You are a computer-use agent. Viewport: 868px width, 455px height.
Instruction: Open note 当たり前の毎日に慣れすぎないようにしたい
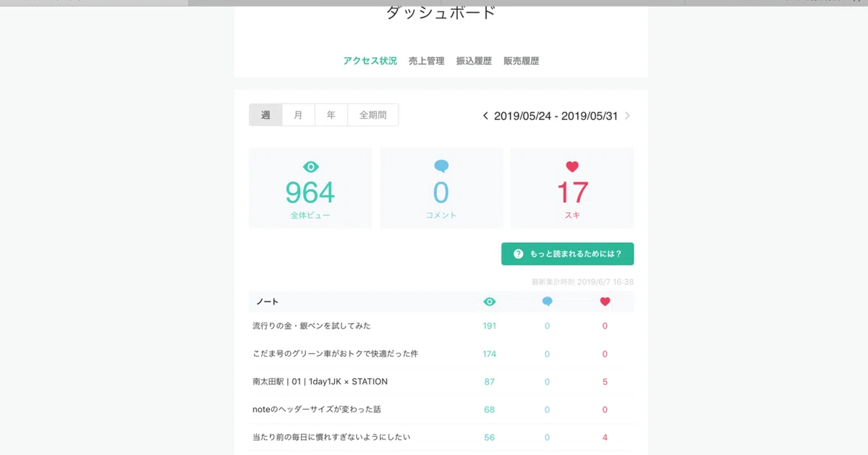tap(332, 437)
